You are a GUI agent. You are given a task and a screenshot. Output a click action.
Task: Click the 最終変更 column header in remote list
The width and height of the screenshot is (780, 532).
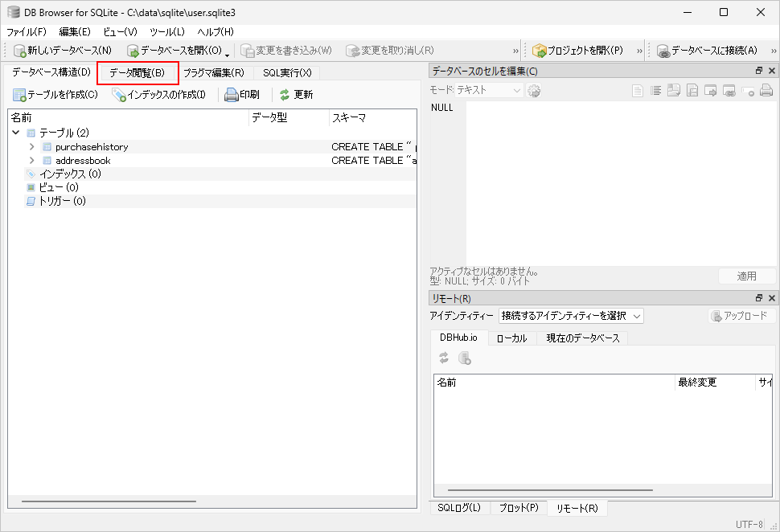tap(715, 383)
